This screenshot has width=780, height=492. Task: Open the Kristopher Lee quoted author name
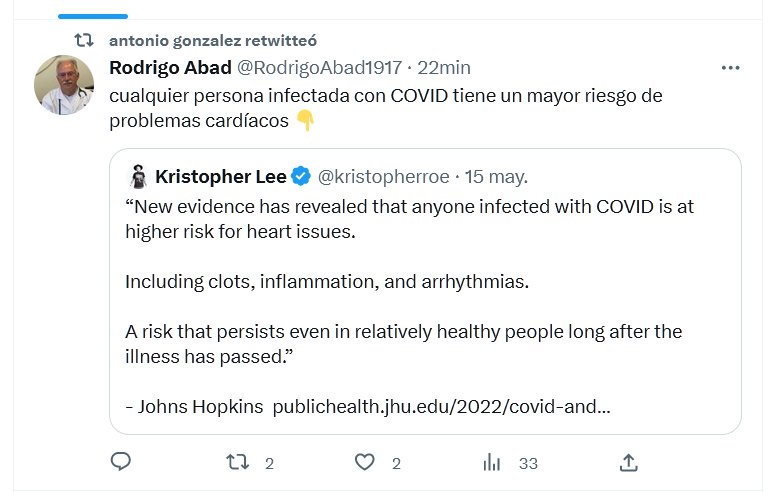(x=220, y=177)
